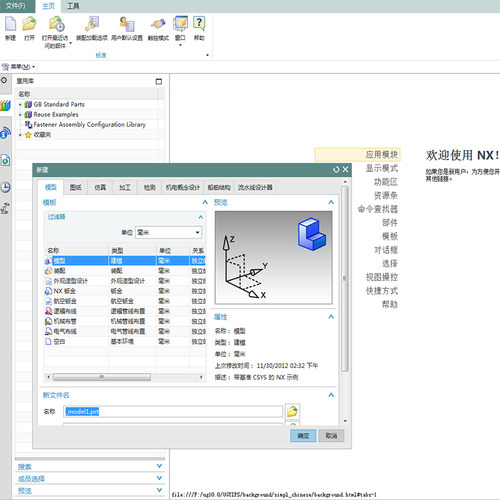Image resolution: width=500 pixels, height=500 pixels.
Task: Click the browse folder icon beside file name
Action: click(x=292, y=411)
